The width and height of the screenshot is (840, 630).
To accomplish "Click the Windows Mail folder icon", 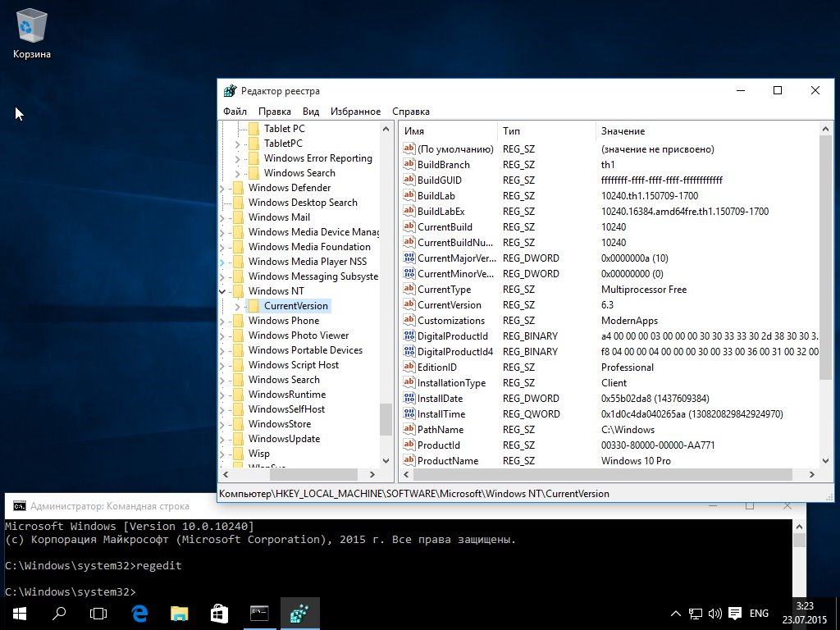I will [238, 217].
